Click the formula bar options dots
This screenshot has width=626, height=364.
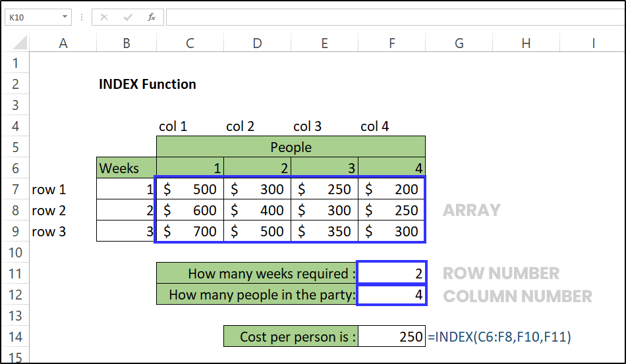(82, 17)
